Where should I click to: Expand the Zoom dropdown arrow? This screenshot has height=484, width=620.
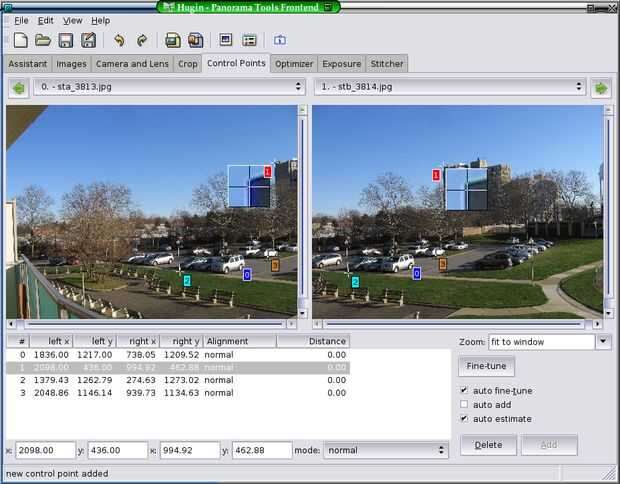click(x=603, y=342)
